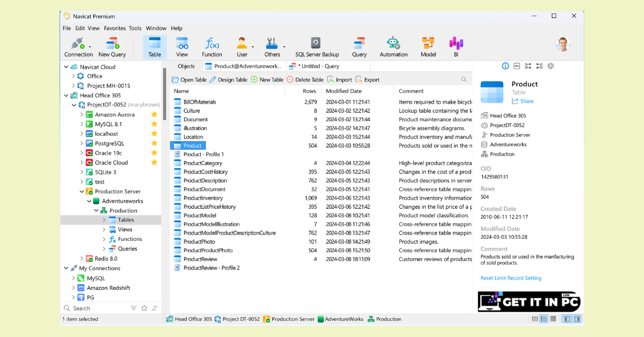Click the sidebar Search field
Image resolution: width=644 pixels, height=337 pixels.
pos(96,309)
